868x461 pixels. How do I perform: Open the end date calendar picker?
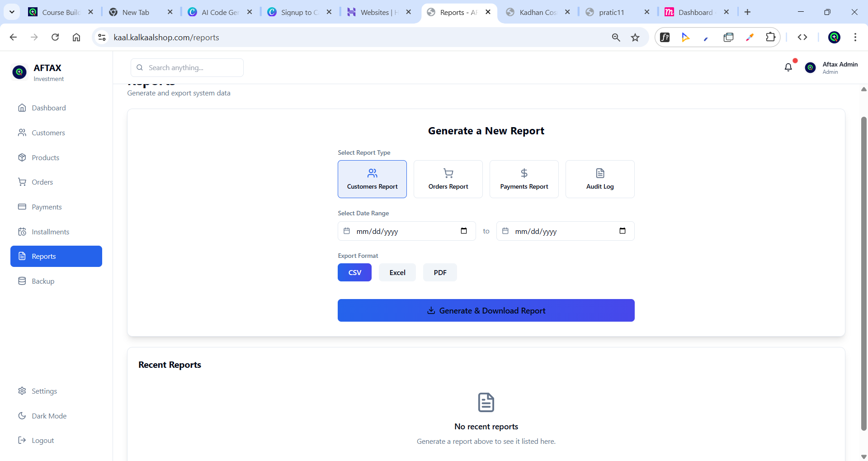(x=623, y=231)
